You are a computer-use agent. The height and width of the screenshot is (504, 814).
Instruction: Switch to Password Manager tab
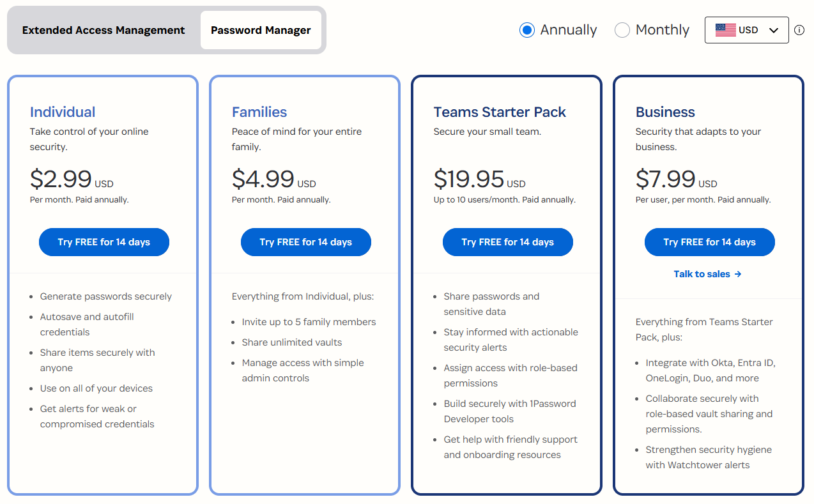[261, 30]
